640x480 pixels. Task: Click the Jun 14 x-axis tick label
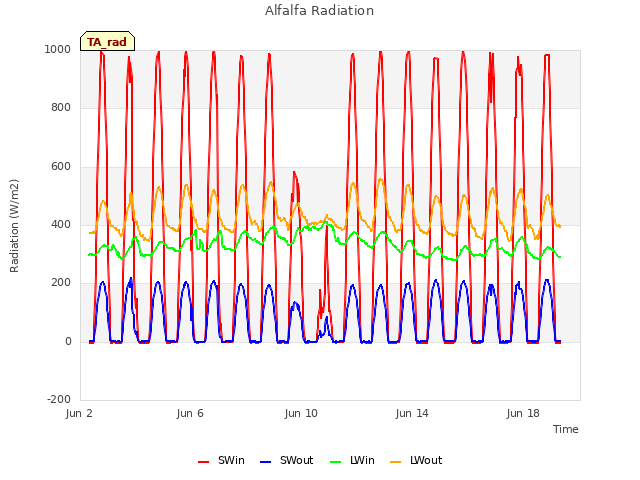click(x=412, y=413)
